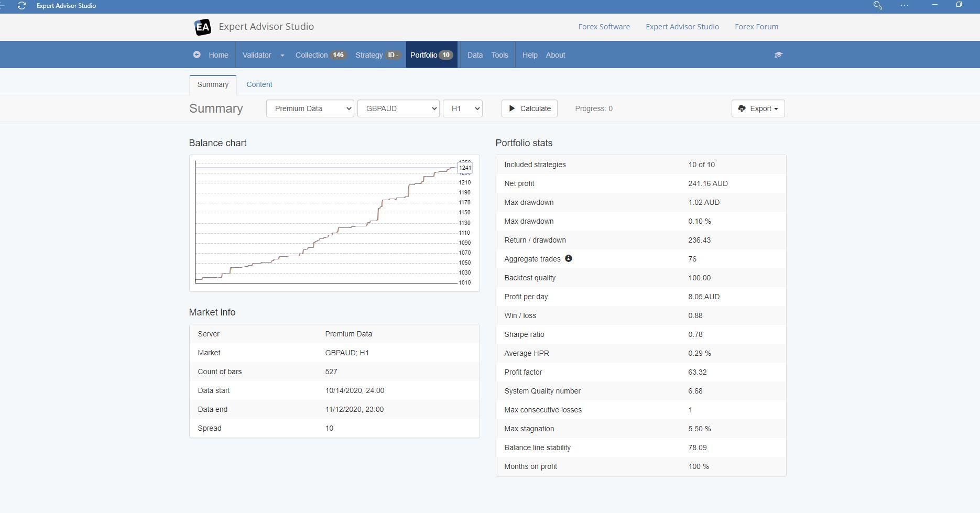The height and width of the screenshot is (513, 980).
Task: Open the Tools menu item
Action: (499, 55)
